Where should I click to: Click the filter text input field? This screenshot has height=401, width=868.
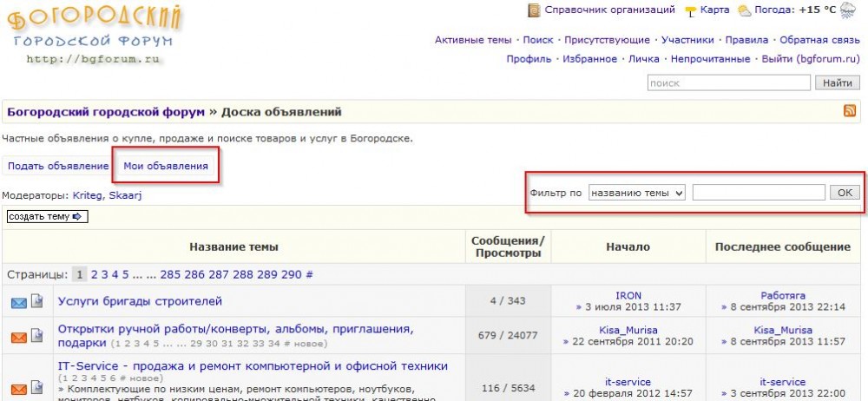(x=759, y=193)
